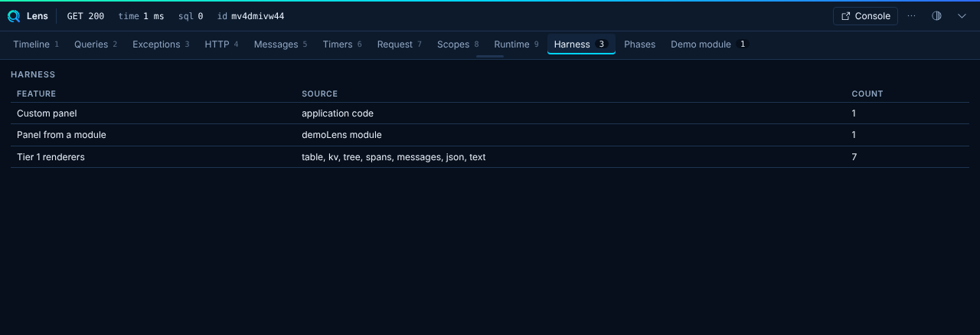Click the time 1 ms metric
The image size is (980, 335).
pyautogui.click(x=141, y=16)
